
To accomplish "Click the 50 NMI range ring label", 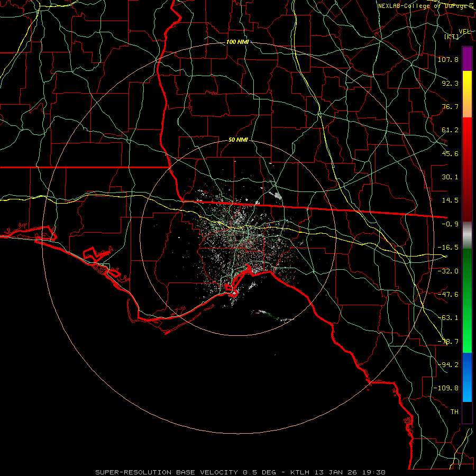I will [239, 140].
